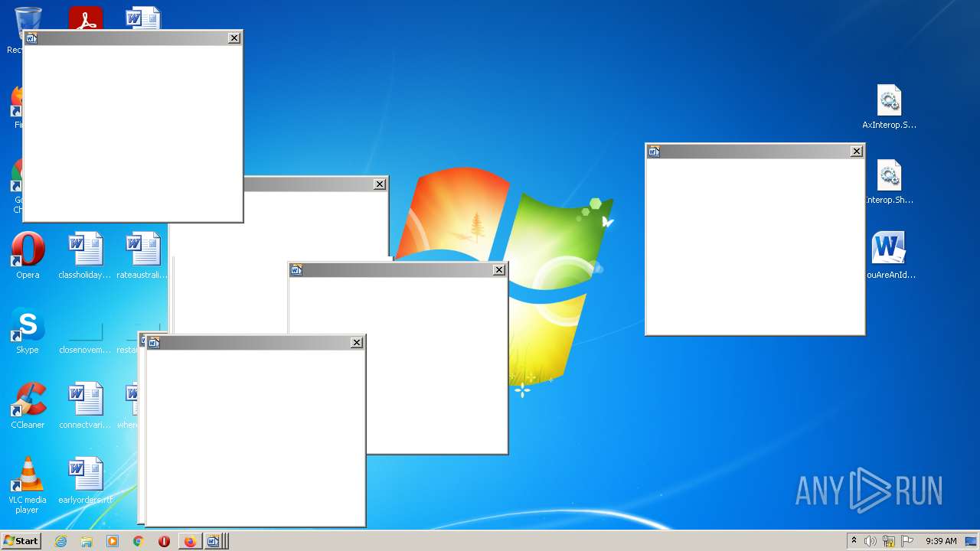Image resolution: width=980 pixels, height=551 pixels.
Task: Open Internet Explorer from the taskbar
Action: pos(60,541)
